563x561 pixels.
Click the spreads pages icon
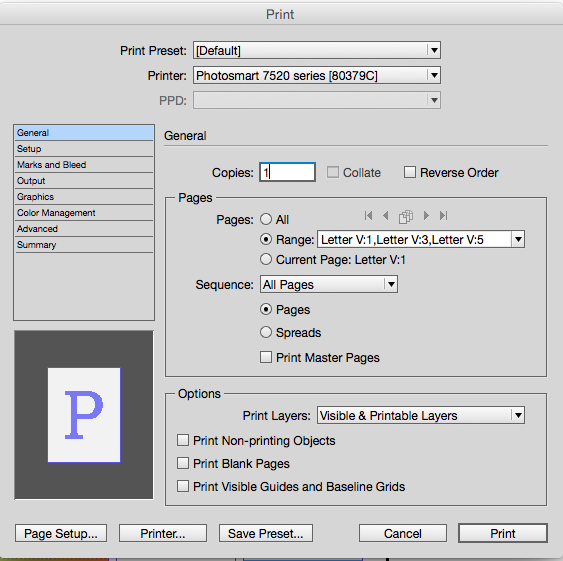pyautogui.click(x=406, y=217)
